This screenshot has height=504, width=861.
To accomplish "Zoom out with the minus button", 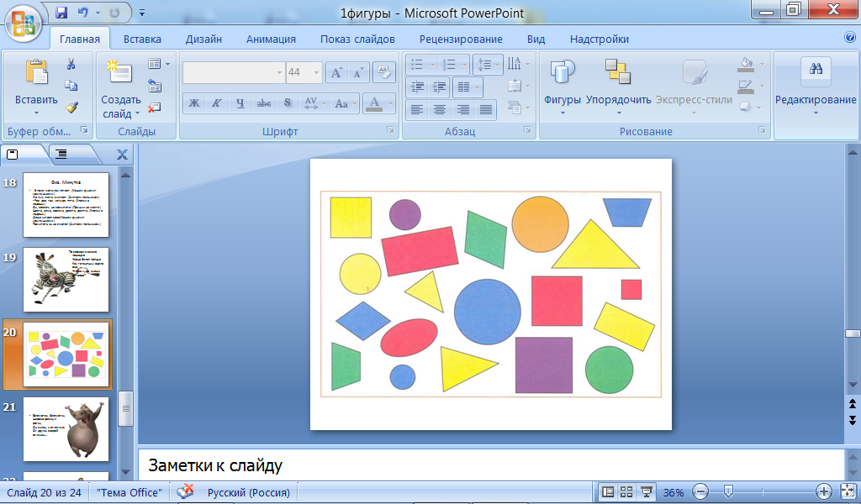I will [700, 492].
